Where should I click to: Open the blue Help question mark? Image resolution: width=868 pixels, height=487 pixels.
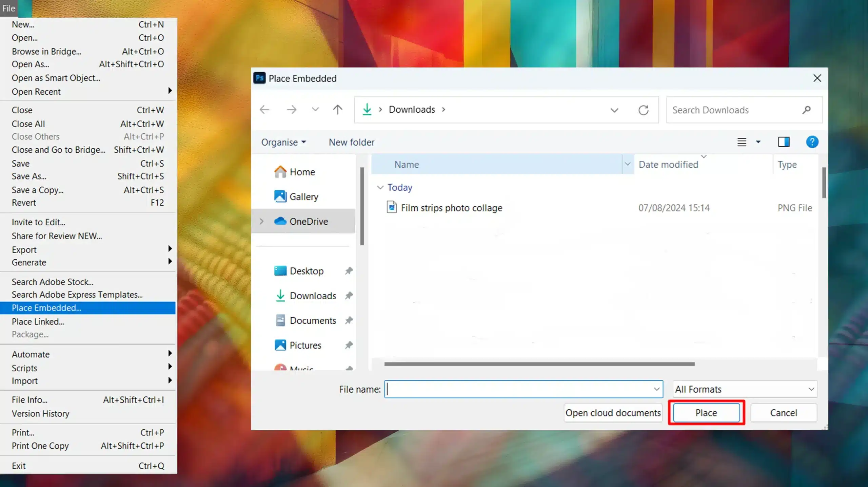pos(812,142)
